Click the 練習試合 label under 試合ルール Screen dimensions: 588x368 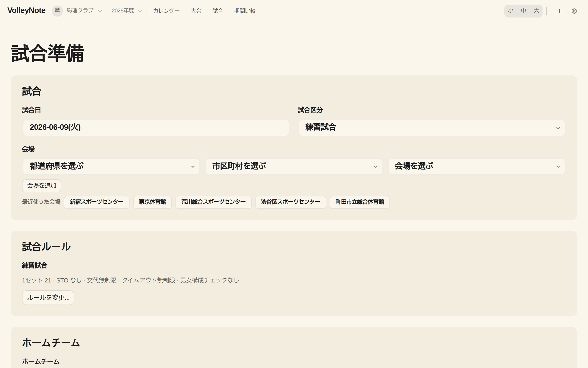(x=34, y=265)
